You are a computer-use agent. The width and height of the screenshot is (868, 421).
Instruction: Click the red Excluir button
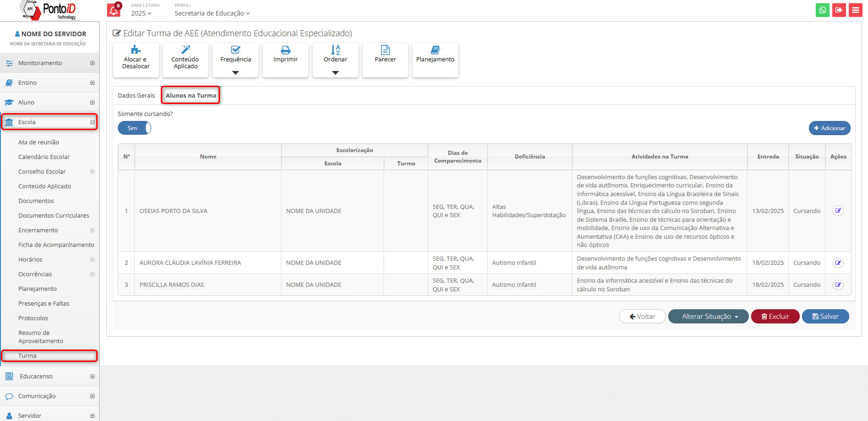[x=775, y=317]
